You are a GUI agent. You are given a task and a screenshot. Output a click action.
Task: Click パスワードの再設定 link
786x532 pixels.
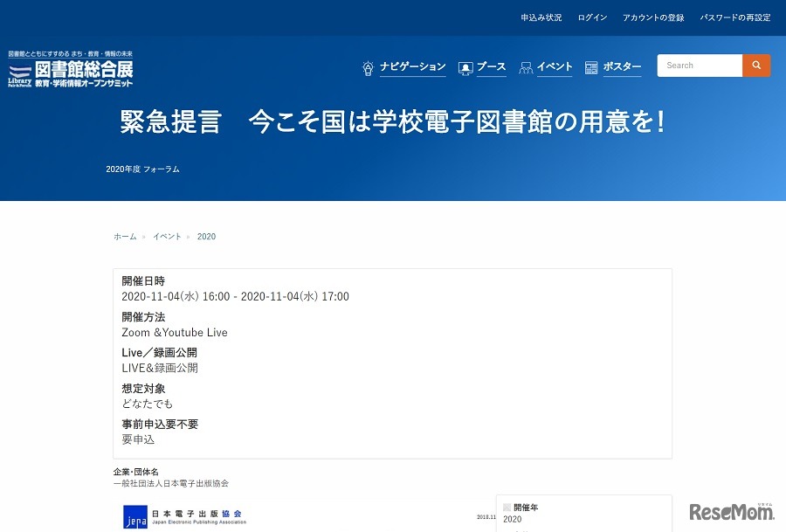[734, 16]
